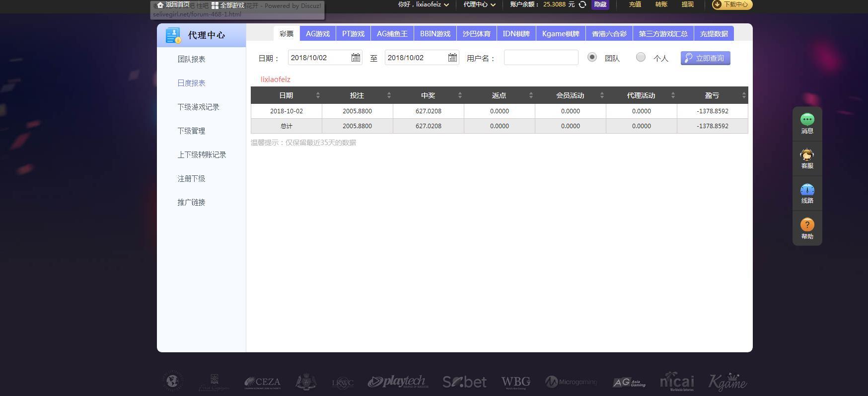Sort by the 会员活动 column arrows
This screenshot has height=396, width=868.
pyautogui.click(x=602, y=95)
